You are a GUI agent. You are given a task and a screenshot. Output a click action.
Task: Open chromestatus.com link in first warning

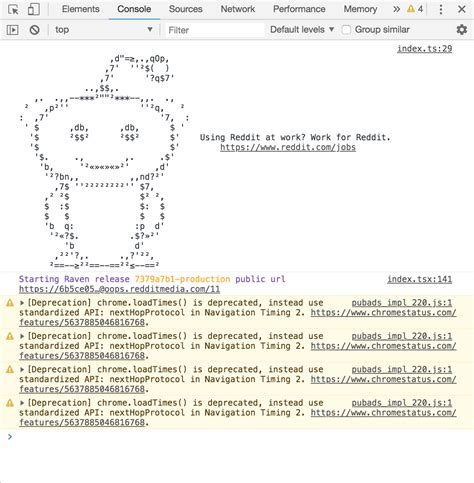pyautogui.click(x=383, y=313)
